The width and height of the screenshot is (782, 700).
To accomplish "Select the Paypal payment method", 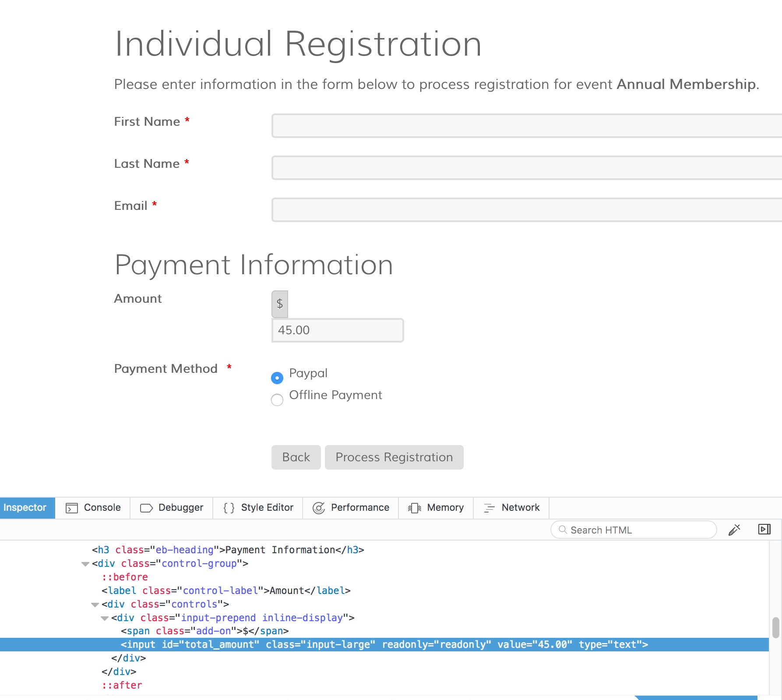I will click(x=277, y=378).
